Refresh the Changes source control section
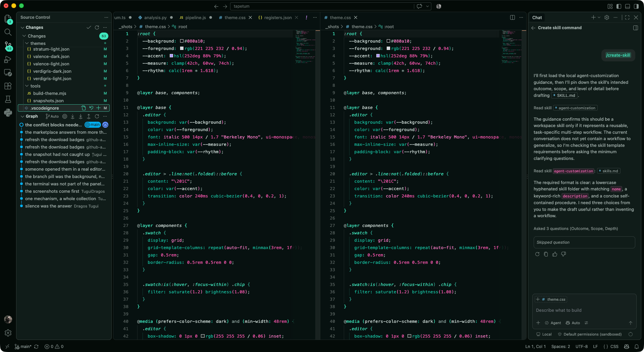Viewport: 644px width, 352px height. [x=97, y=27]
